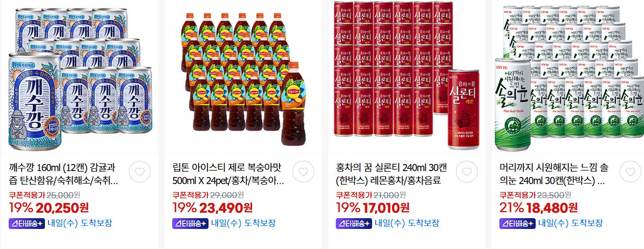644x249 pixels.
Task: Favorite the 실론티 240ml 30캔 heart icon
Action: (x=466, y=172)
